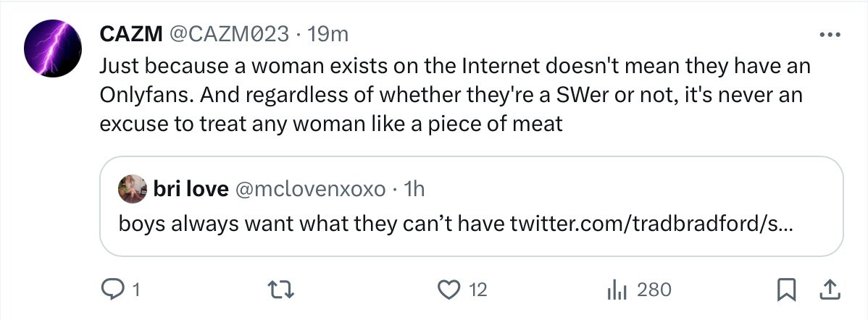
Task: Open CAZM's purple lightning profile picture
Action: pyautogui.click(x=53, y=48)
